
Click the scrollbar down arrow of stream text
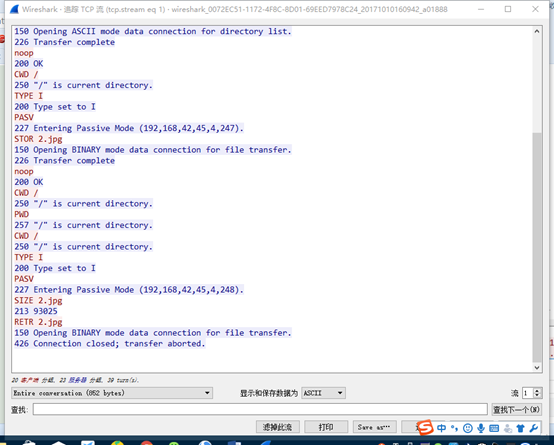coord(537,368)
